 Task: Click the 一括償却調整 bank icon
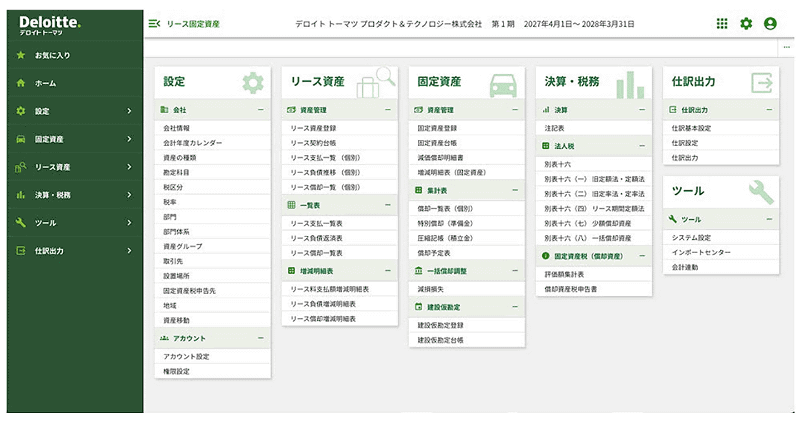418,271
